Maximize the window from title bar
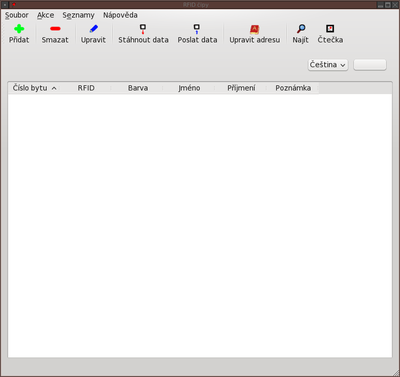400x377 pixels. [x=388, y=5]
